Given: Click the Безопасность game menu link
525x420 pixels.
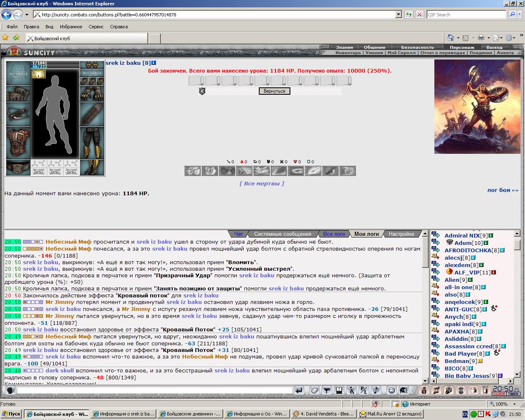Looking at the screenshot, I should (417, 47).
